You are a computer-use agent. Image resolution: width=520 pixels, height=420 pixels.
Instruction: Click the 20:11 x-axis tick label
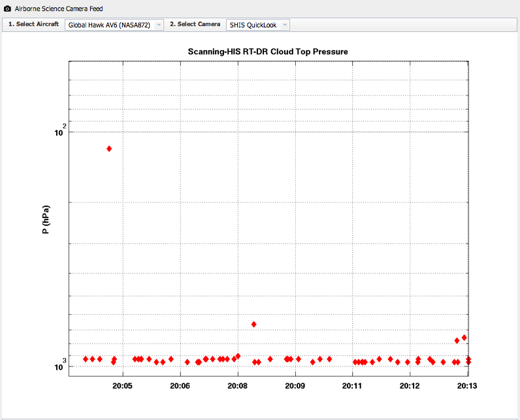[353, 386]
